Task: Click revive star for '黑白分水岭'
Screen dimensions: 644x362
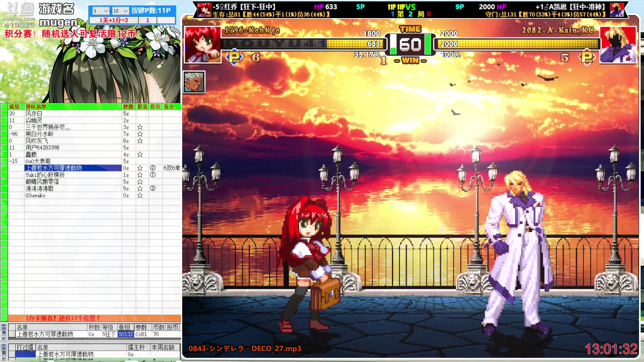Action: point(140,134)
